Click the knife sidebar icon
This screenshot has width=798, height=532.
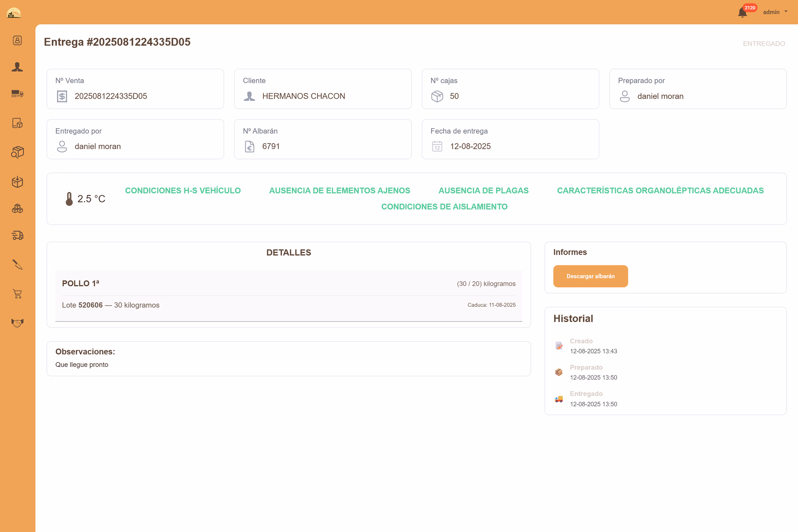tap(17, 265)
